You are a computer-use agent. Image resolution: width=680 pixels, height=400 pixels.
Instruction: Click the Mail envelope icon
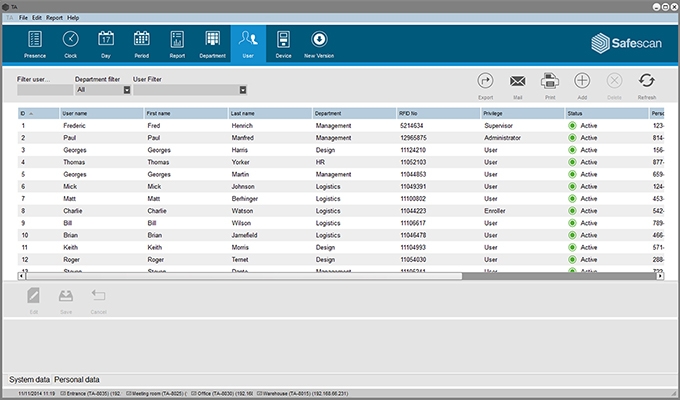(x=517, y=84)
